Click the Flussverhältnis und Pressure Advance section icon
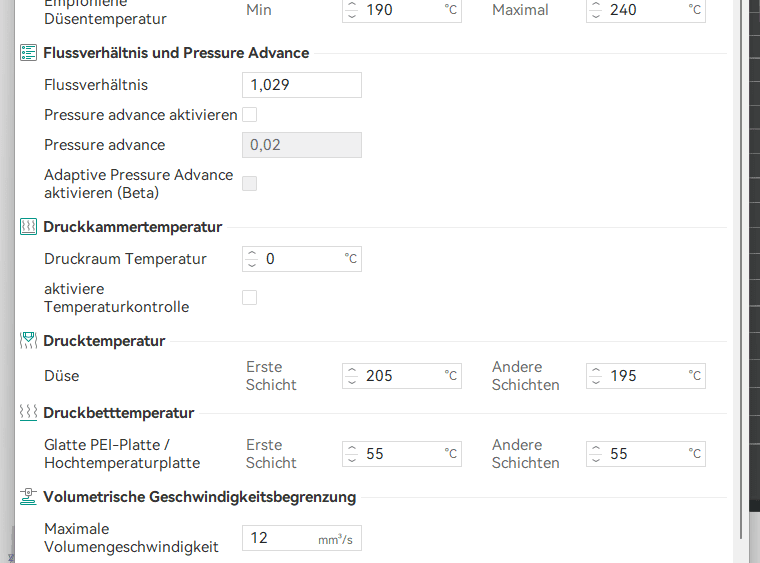The image size is (760, 563). click(29, 53)
